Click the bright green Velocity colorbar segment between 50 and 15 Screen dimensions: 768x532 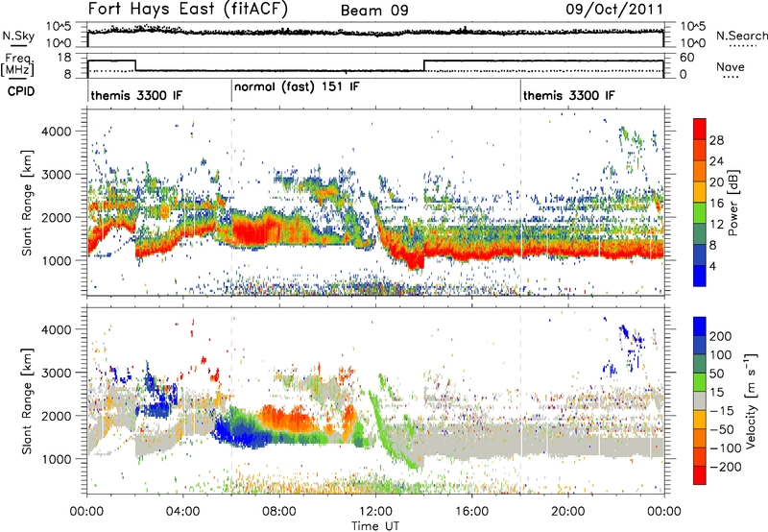(700, 382)
